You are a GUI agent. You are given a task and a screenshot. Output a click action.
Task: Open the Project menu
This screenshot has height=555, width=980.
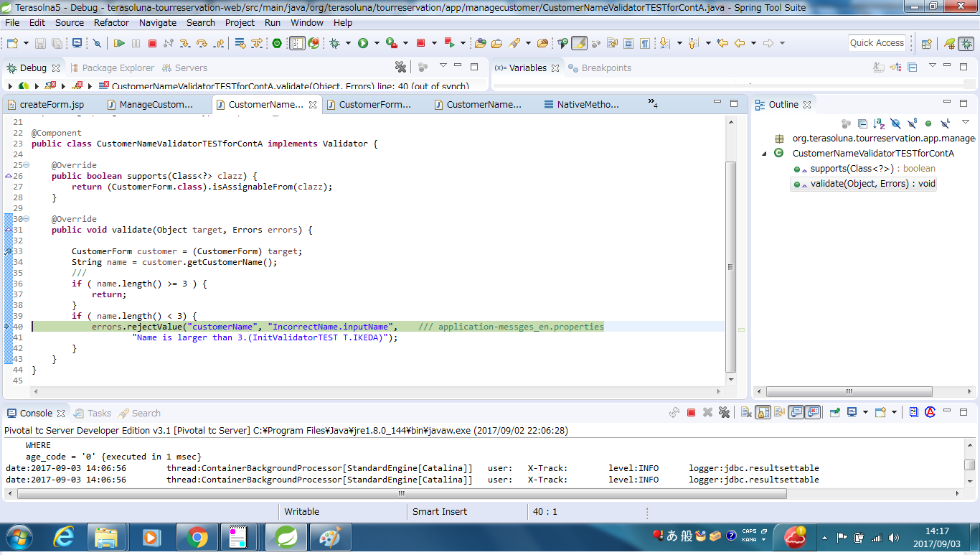click(240, 22)
